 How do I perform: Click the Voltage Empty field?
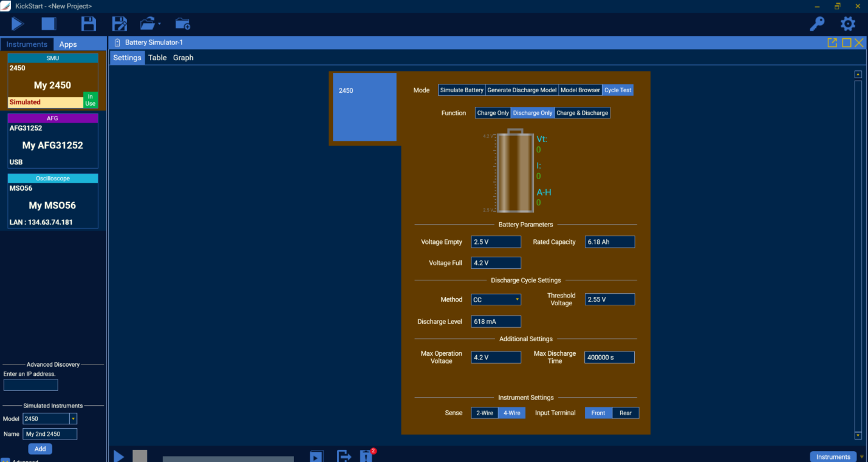coord(496,242)
